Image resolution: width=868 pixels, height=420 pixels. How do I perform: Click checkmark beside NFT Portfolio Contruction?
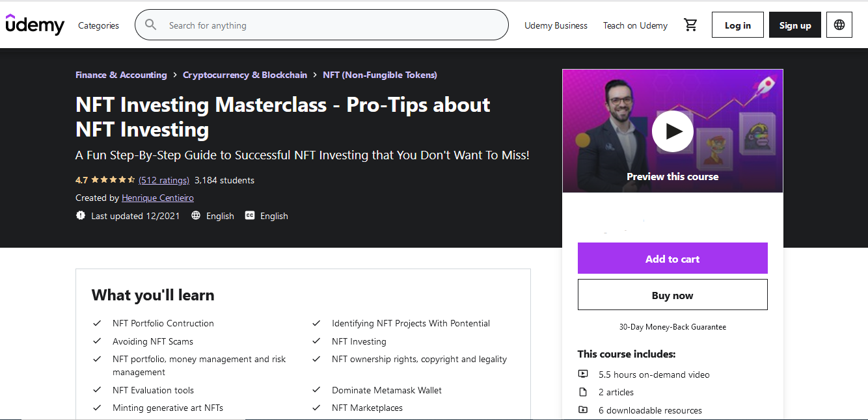tap(97, 323)
